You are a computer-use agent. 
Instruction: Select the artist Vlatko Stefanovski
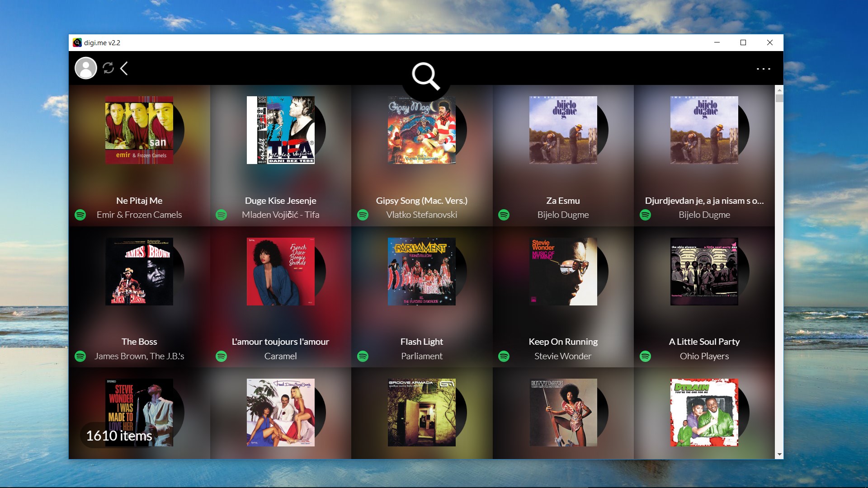pyautogui.click(x=422, y=215)
